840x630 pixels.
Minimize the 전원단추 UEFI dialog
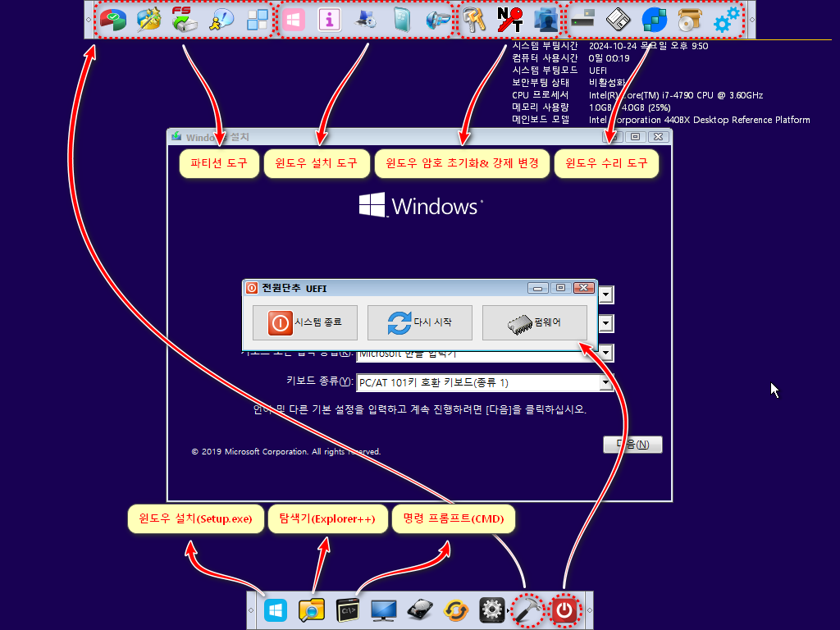538,288
